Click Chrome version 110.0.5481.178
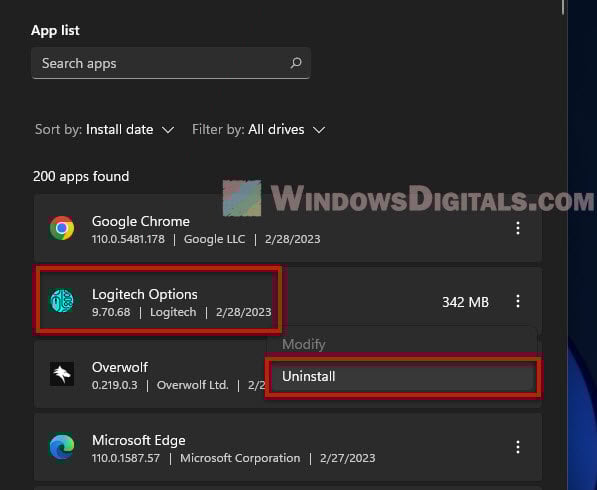 point(128,239)
